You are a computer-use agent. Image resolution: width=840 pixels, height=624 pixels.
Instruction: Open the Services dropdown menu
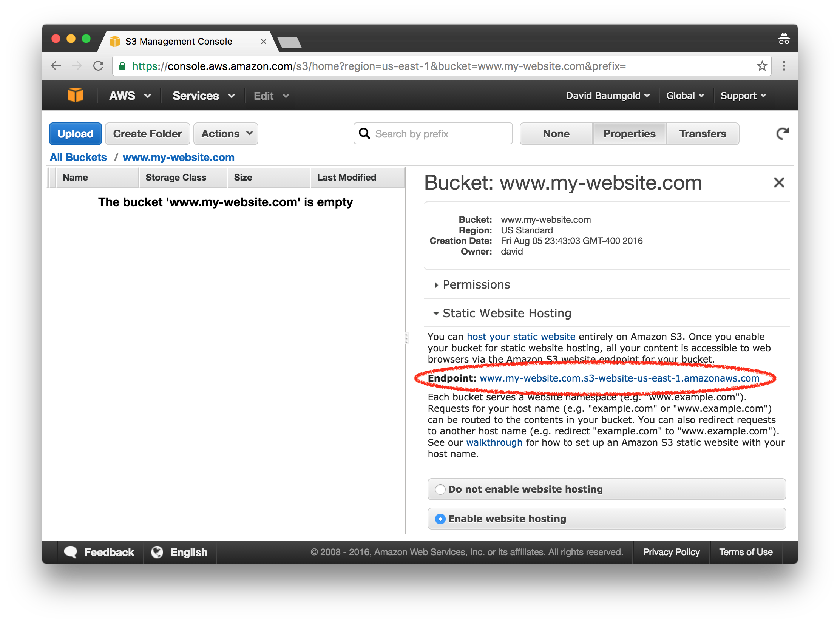[204, 96]
